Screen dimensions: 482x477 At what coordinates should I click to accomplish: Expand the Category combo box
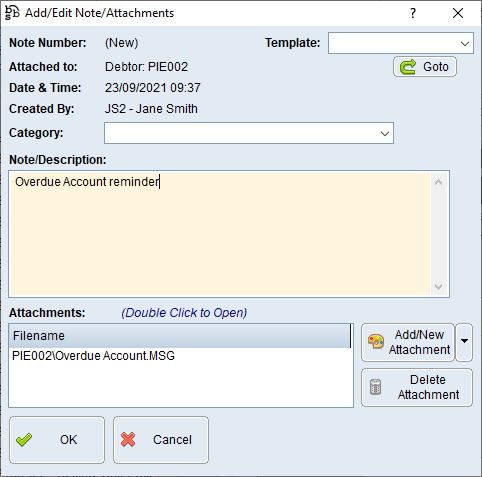[x=385, y=133]
